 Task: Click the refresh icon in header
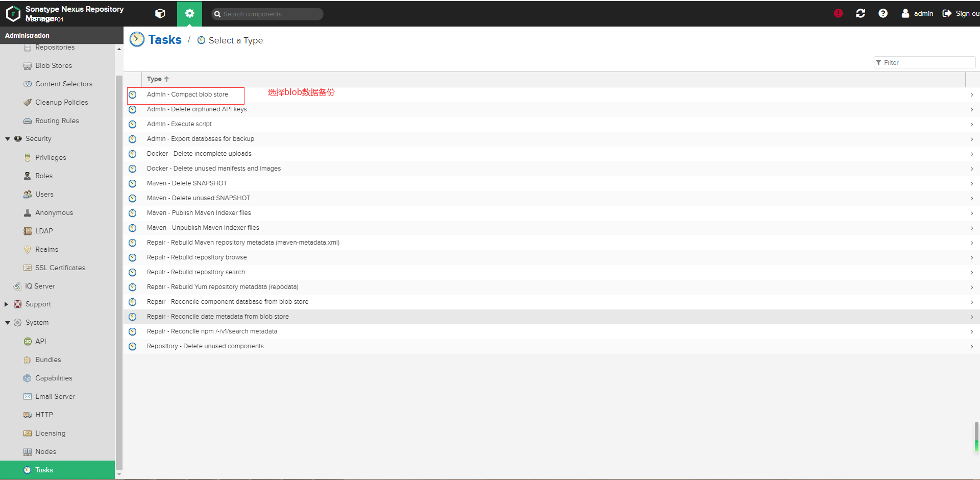click(861, 13)
